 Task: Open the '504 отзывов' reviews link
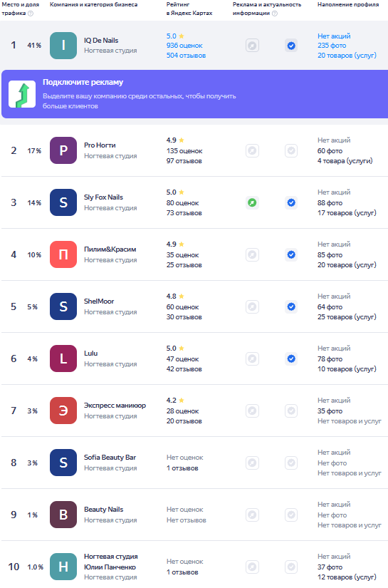[186, 55]
